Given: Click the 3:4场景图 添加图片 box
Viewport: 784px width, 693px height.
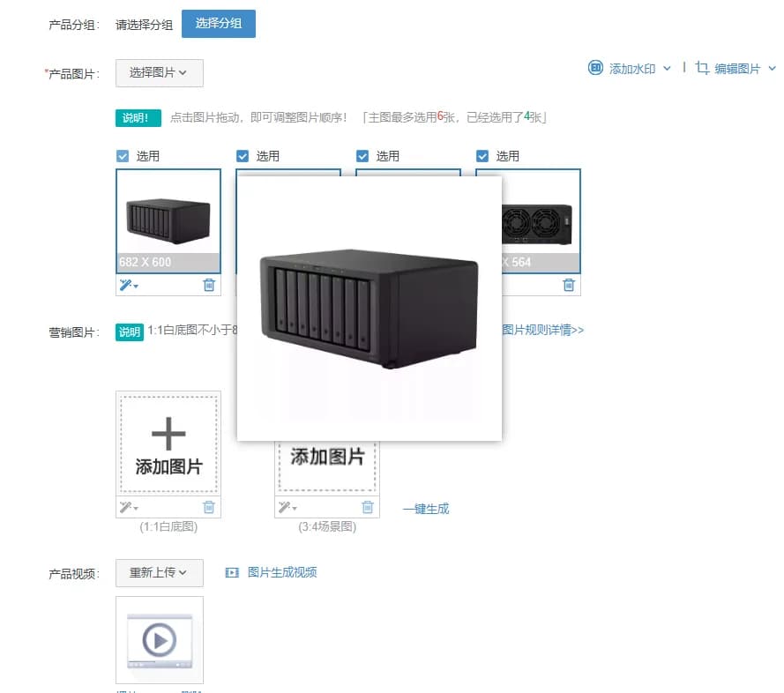Looking at the screenshot, I should 327,466.
